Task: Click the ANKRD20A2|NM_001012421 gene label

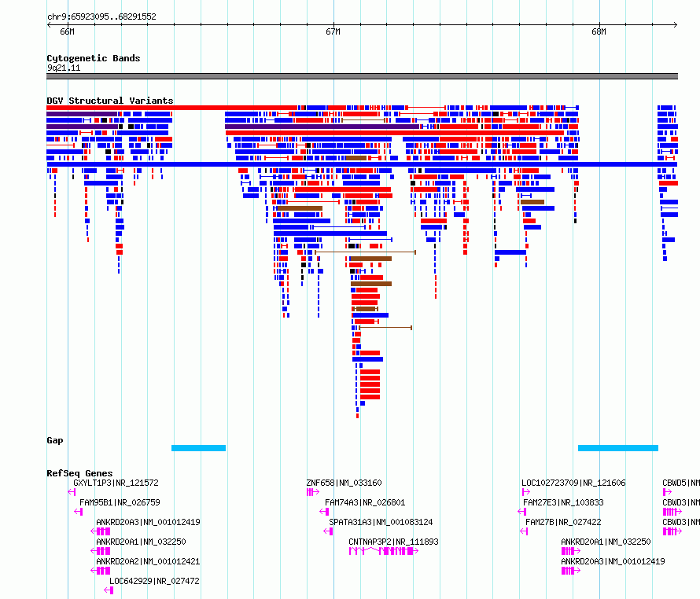Action: (x=148, y=561)
